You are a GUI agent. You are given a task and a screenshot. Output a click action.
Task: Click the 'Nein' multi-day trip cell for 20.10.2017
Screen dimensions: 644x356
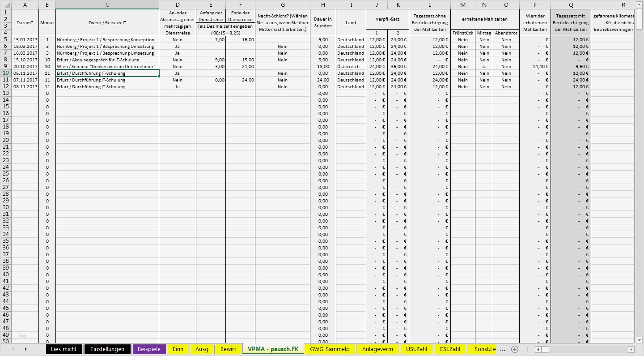pyautogui.click(x=177, y=66)
